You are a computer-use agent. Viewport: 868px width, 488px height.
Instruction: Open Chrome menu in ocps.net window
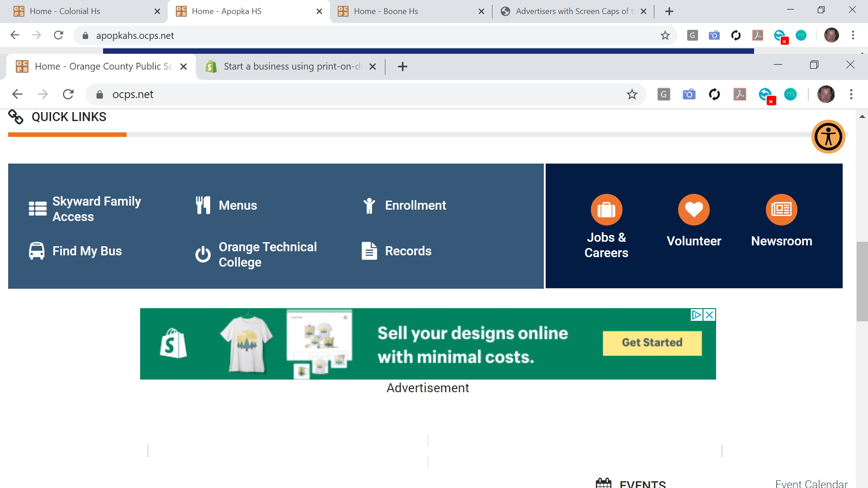point(851,94)
